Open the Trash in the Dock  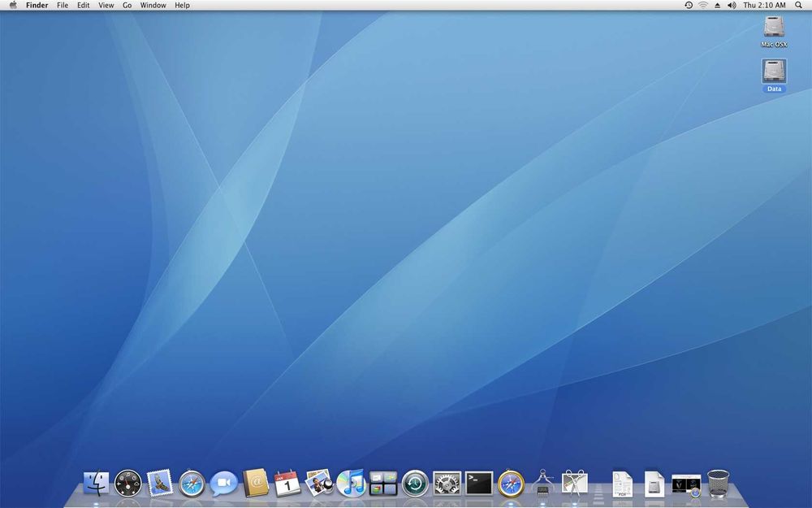tap(719, 483)
